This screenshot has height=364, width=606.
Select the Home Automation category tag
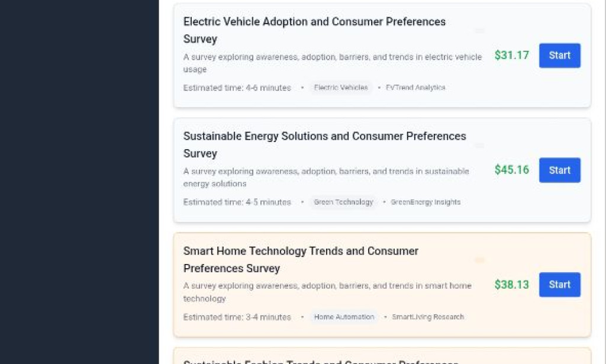tap(344, 317)
